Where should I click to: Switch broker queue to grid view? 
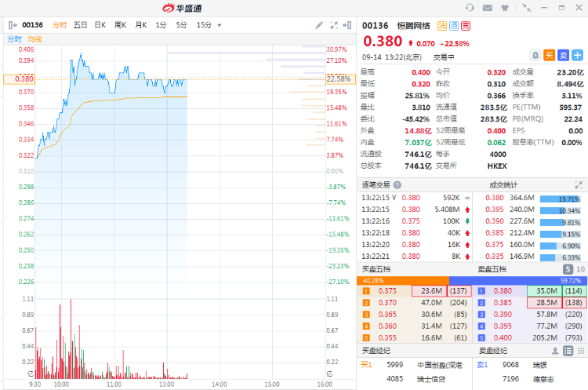[x=581, y=351]
